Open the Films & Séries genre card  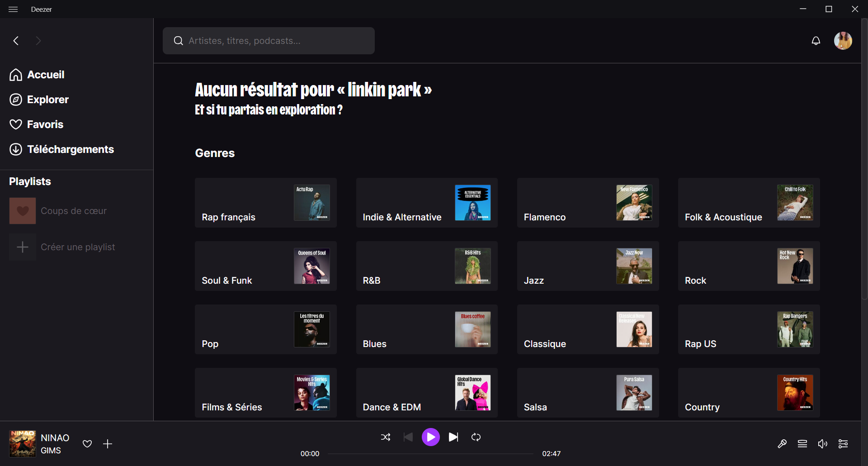[x=266, y=393]
